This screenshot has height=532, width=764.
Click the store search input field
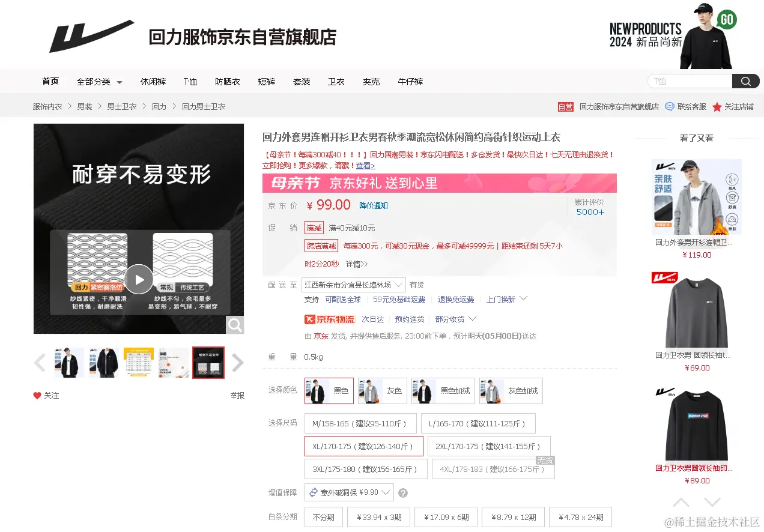click(690, 82)
